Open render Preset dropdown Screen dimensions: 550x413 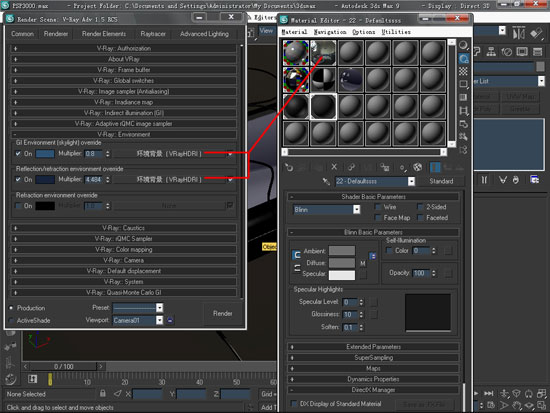click(x=160, y=308)
